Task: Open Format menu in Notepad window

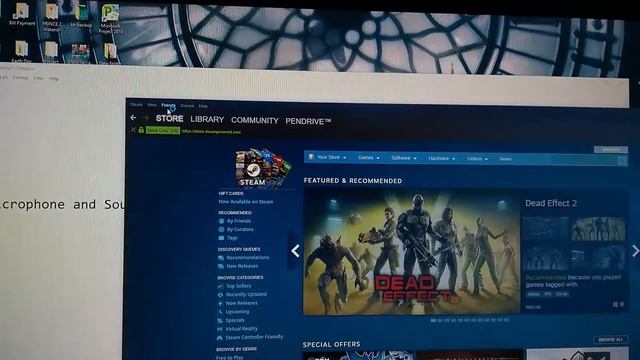Action: coord(20,77)
